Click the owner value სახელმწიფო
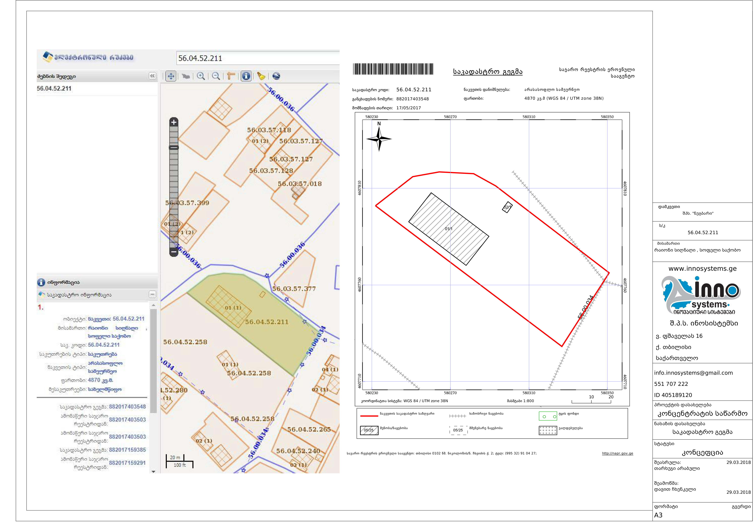The width and height of the screenshot is (756, 532). [105, 390]
